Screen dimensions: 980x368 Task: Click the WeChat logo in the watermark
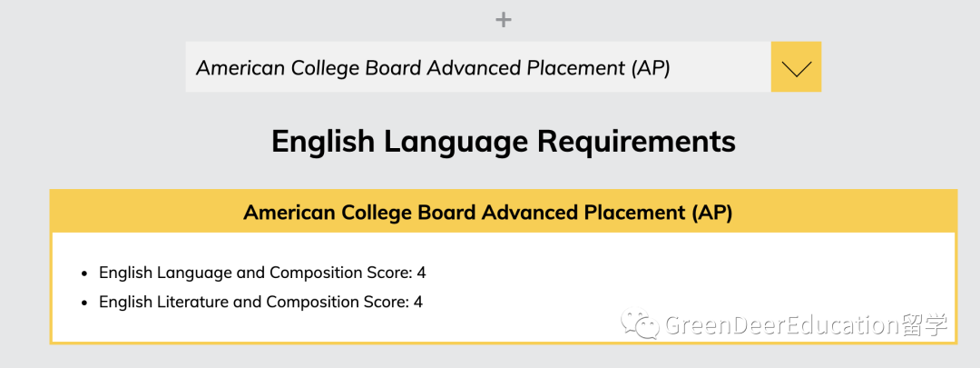(x=640, y=325)
